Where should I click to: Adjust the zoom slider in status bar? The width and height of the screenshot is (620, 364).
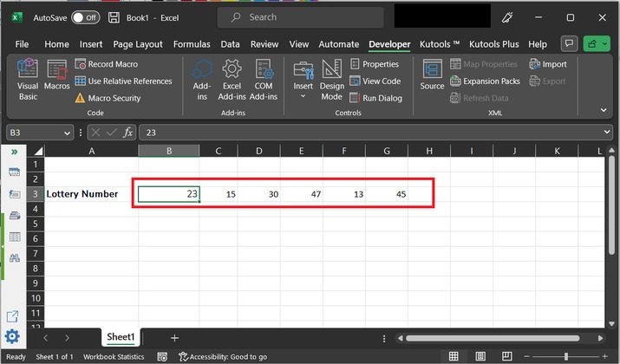pyautogui.click(x=565, y=356)
